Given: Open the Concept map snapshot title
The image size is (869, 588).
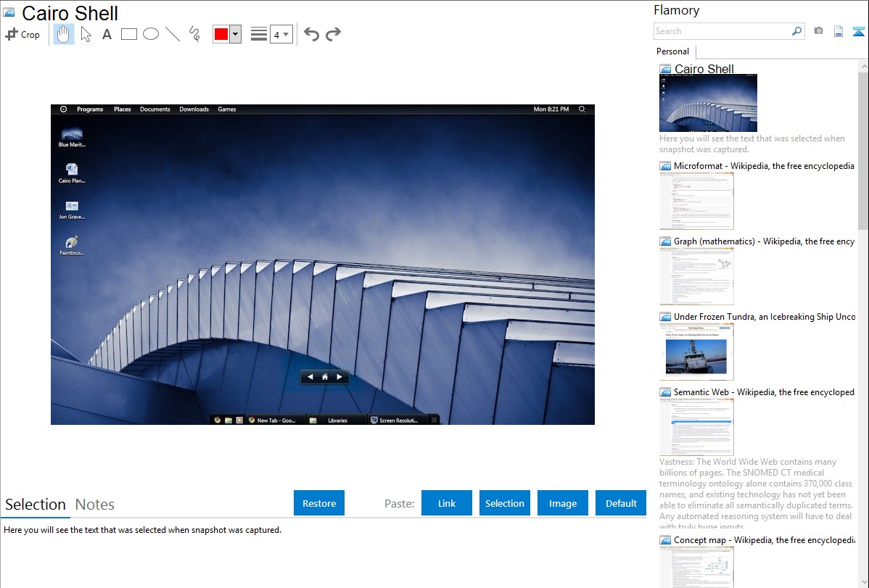Looking at the screenshot, I should 764,539.
